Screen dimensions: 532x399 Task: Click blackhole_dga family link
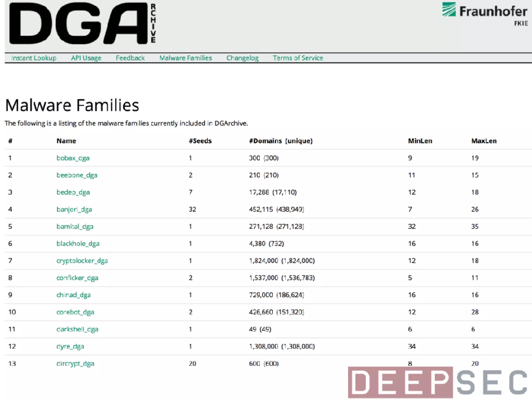(x=78, y=244)
